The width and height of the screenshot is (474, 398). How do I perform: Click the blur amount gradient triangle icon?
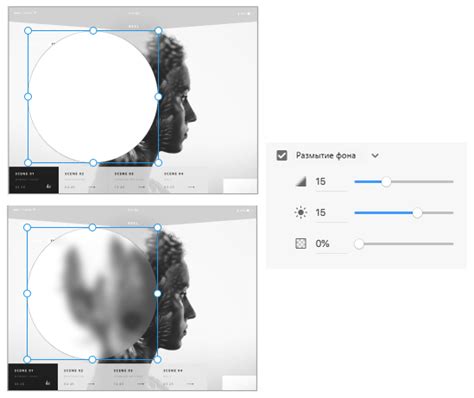click(301, 182)
